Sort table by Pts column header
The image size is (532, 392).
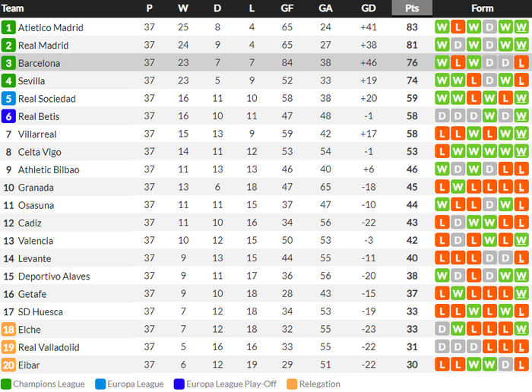[412, 8]
